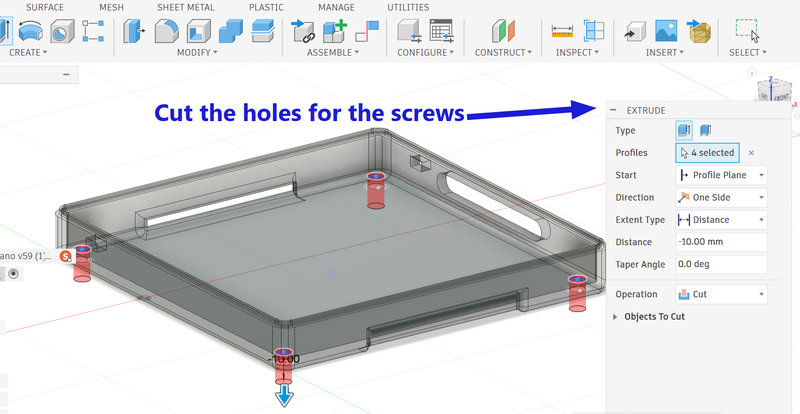Screen dimensions: 800x414
Task: Select the Hole tool in CREATE group
Action: pos(62,31)
